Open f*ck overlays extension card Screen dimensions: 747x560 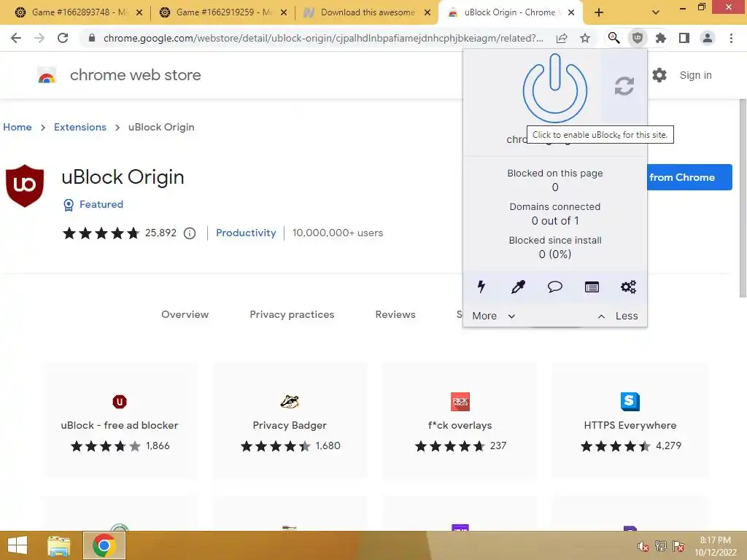click(460, 420)
